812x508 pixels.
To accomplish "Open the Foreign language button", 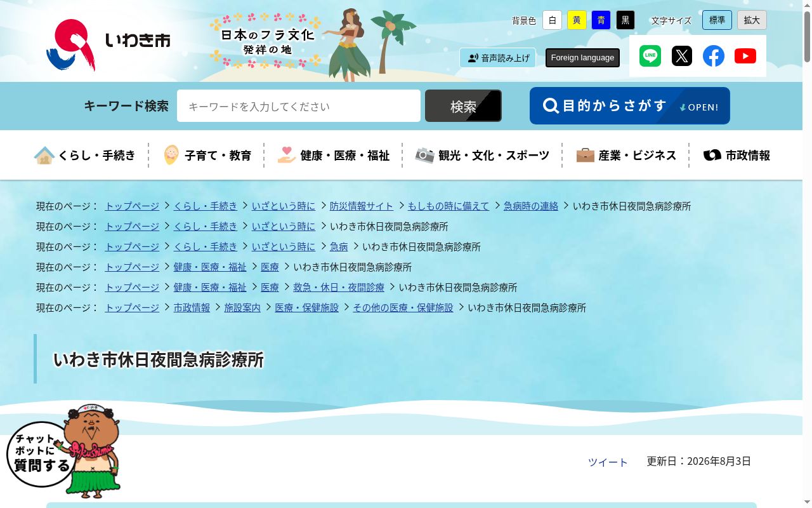I will tap(582, 58).
